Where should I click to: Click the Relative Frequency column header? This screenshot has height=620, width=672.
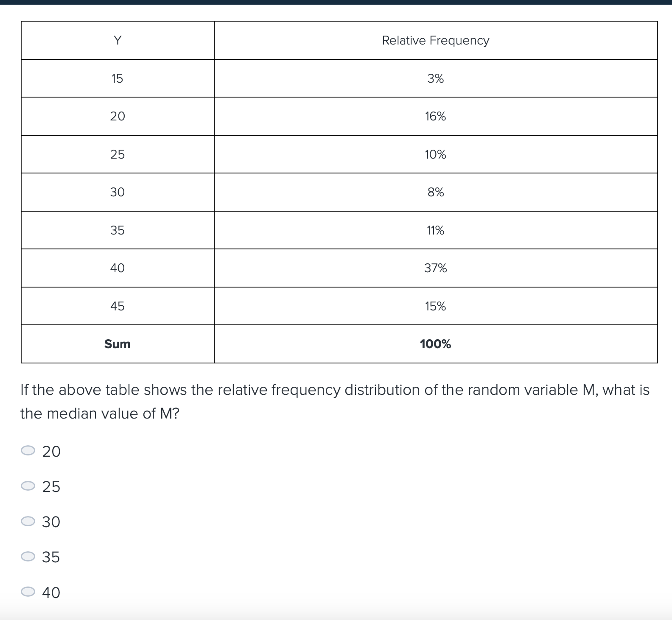[435, 40]
